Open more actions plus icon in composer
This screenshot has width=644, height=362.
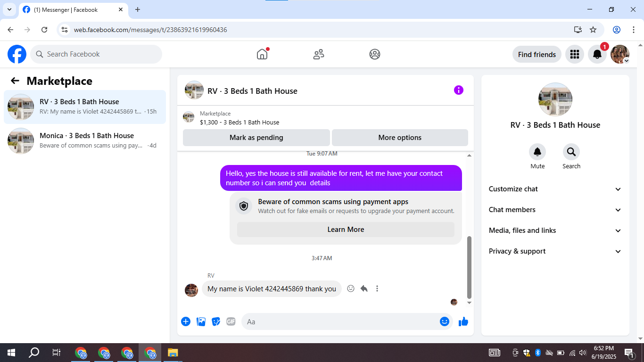point(186,321)
